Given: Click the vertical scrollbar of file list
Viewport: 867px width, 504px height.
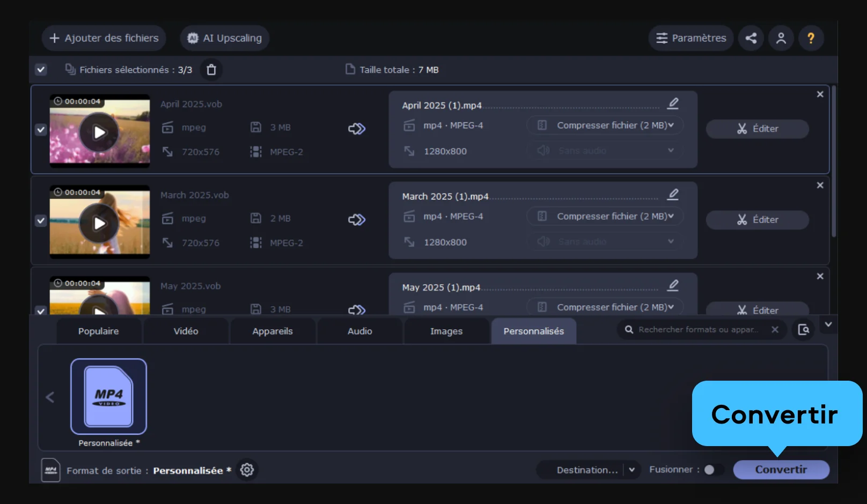Looking at the screenshot, I should click(833, 161).
